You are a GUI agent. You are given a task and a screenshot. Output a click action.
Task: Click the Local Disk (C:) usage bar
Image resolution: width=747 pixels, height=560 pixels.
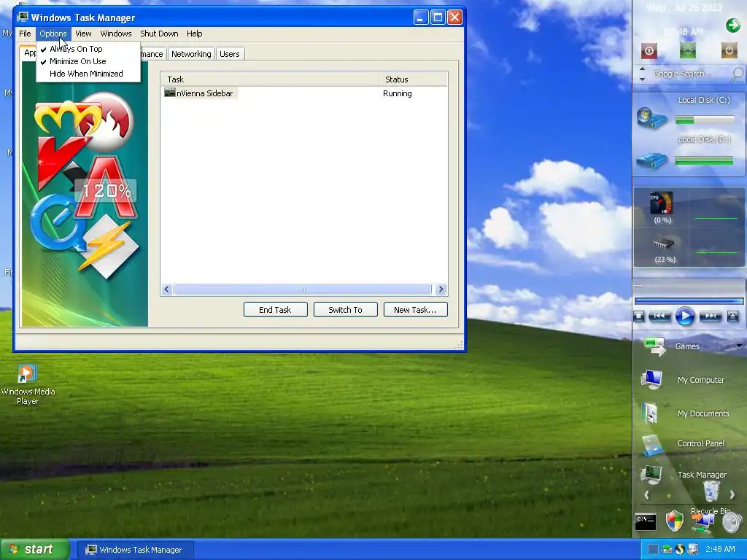pyautogui.click(x=705, y=120)
